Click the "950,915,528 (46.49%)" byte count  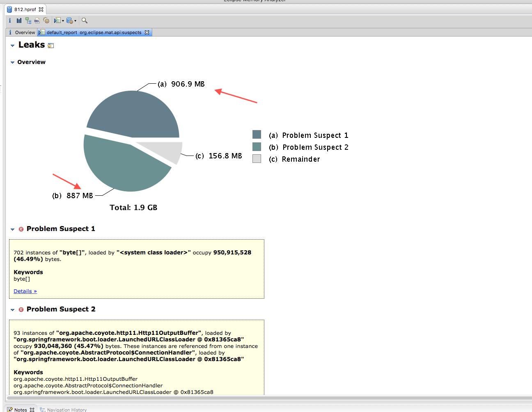click(x=232, y=252)
